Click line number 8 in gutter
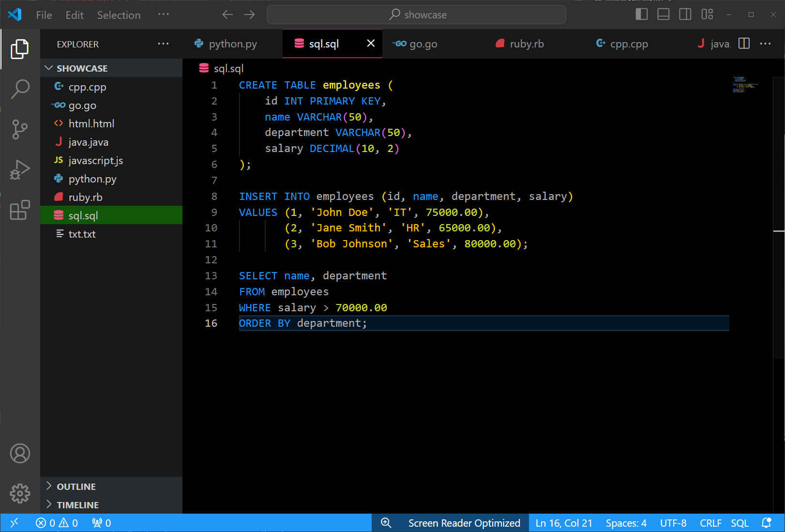The image size is (785, 532). click(x=214, y=196)
